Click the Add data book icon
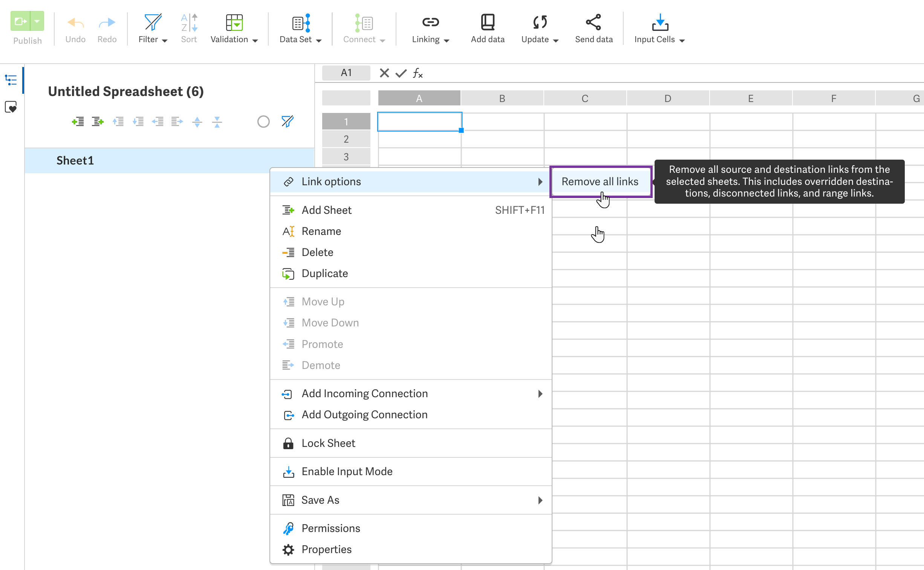 [x=487, y=23]
